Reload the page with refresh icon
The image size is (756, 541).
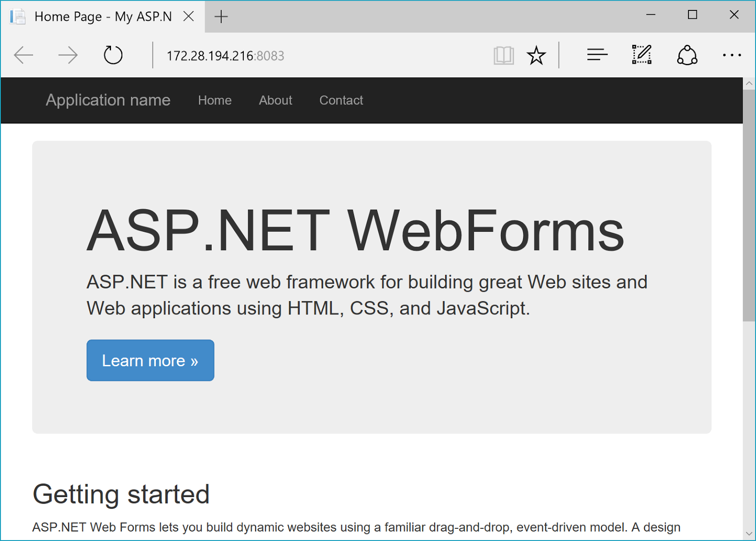tap(113, 55)
